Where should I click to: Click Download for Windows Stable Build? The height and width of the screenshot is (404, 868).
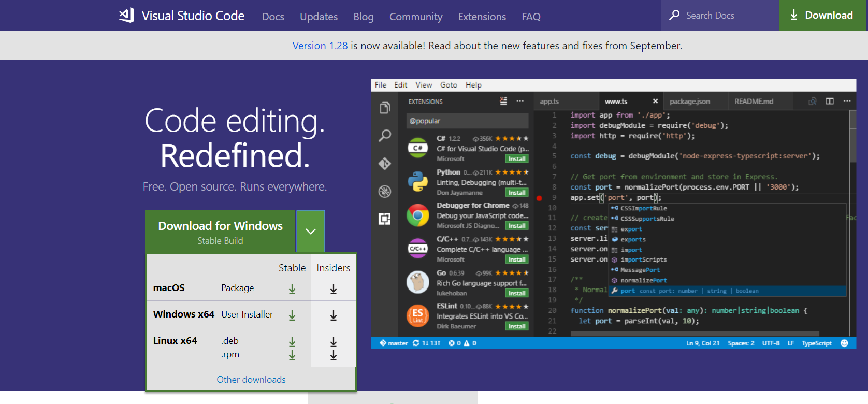coord(220,232)
